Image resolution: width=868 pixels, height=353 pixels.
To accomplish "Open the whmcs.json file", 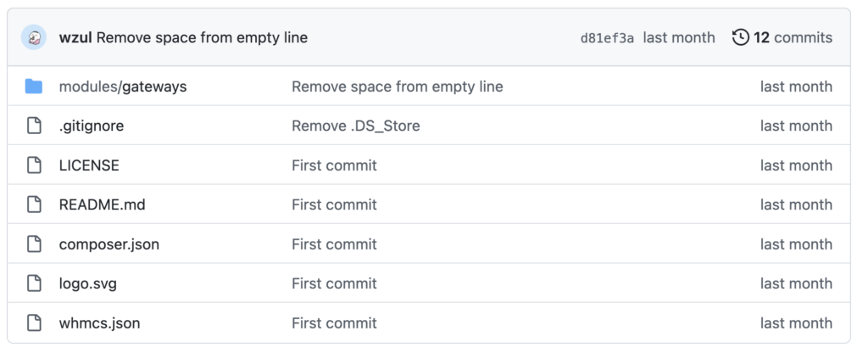I will [x=100, y=323].
